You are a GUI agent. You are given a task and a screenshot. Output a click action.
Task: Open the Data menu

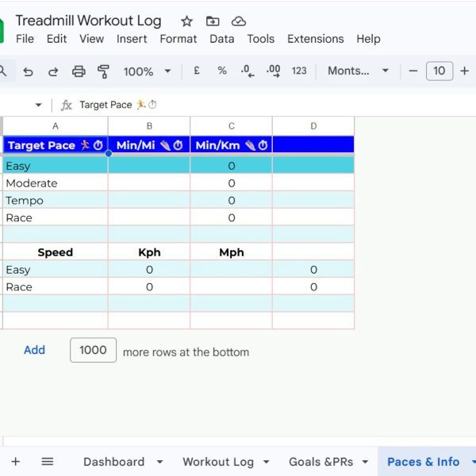(222, 39)
